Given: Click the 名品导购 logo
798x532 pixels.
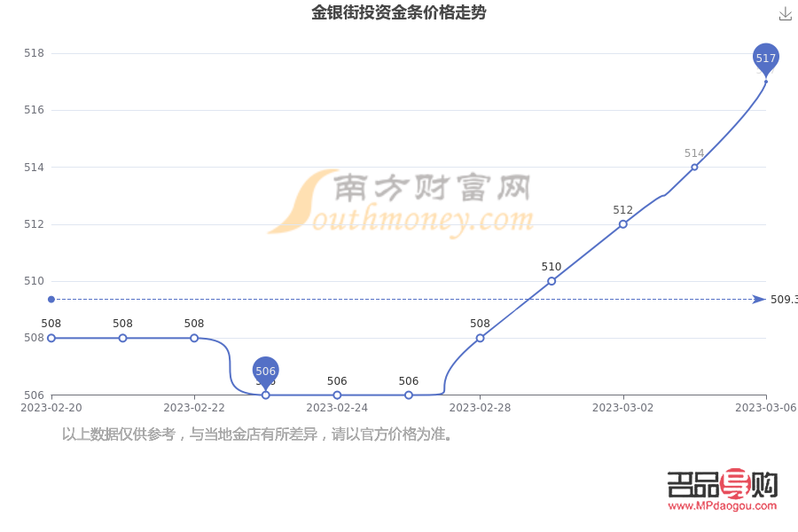Looking at the screenshot, I should coord(722,483).
